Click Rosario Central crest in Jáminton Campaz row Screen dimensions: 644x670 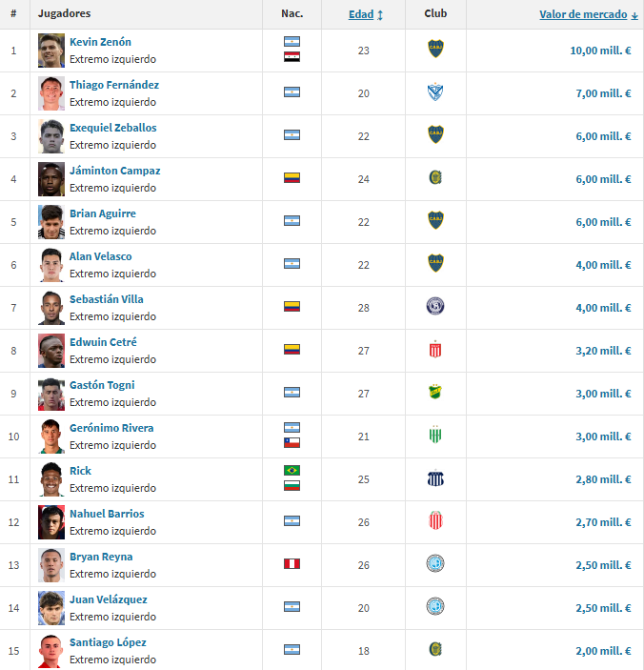[x=435, y=177]
